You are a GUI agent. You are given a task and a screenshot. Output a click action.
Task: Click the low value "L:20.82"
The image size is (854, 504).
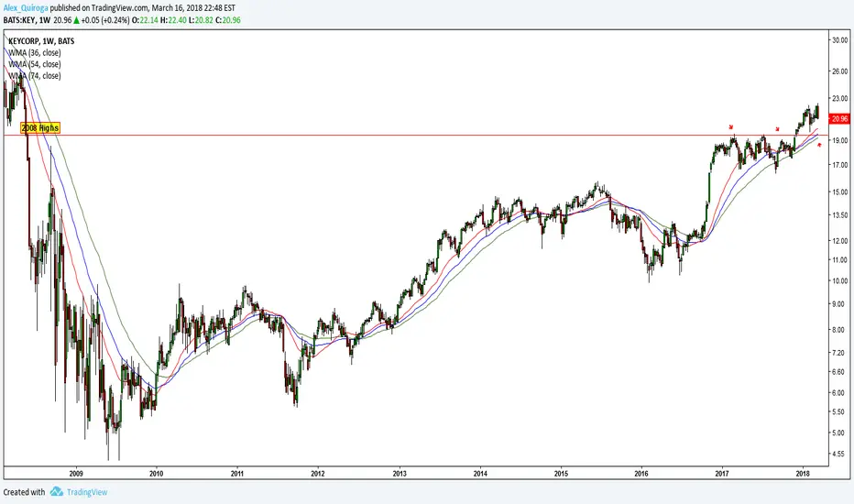click(201, 20)
